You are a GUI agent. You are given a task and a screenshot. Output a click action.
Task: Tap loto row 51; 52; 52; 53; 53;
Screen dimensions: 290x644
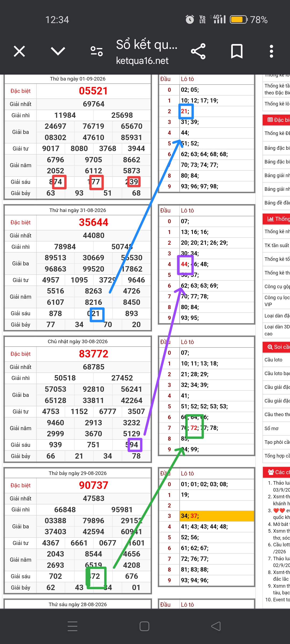(x=217, y=407)
